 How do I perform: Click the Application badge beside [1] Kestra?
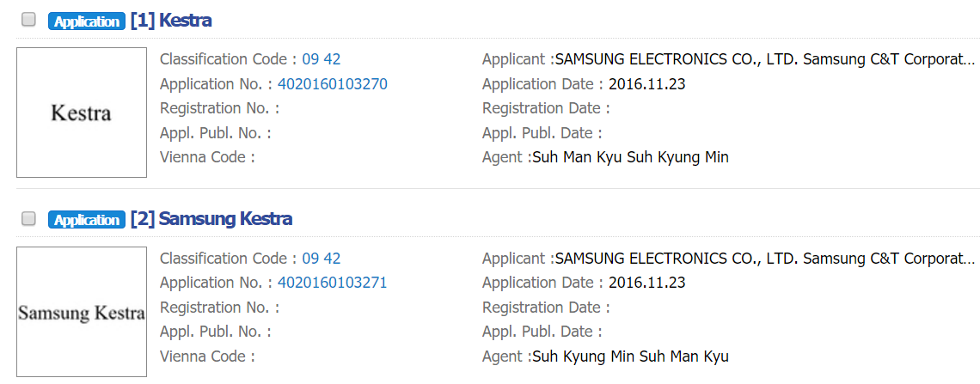click(x=87, y=21)
